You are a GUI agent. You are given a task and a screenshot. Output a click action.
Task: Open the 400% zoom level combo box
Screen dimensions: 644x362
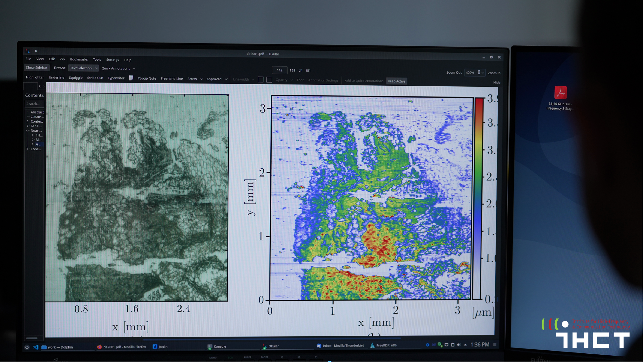coord(474,73)
